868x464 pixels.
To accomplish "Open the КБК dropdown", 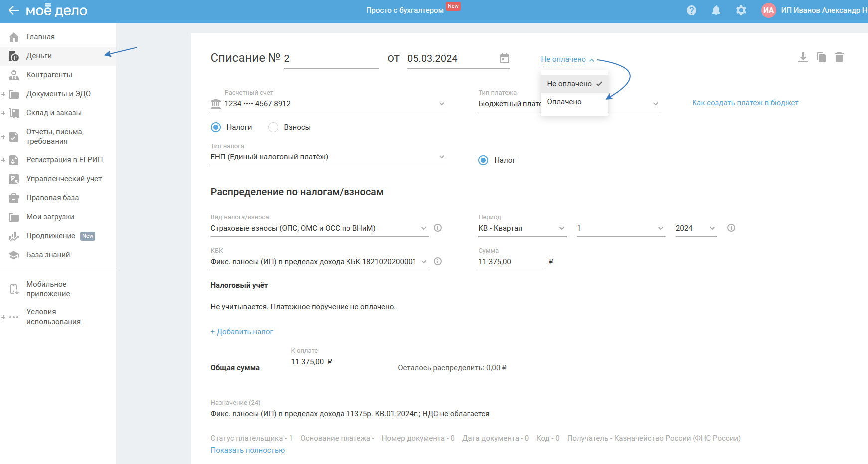I will coord(320,262).
